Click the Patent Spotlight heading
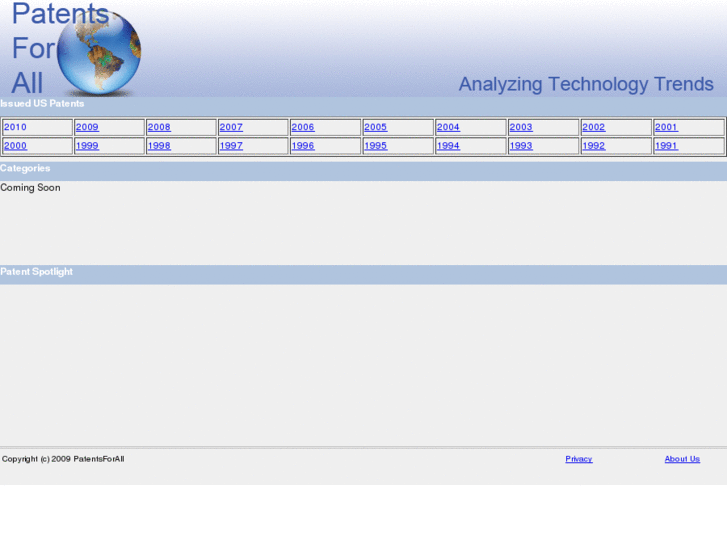This screenshot has width=727, height=545. point(36,272)
